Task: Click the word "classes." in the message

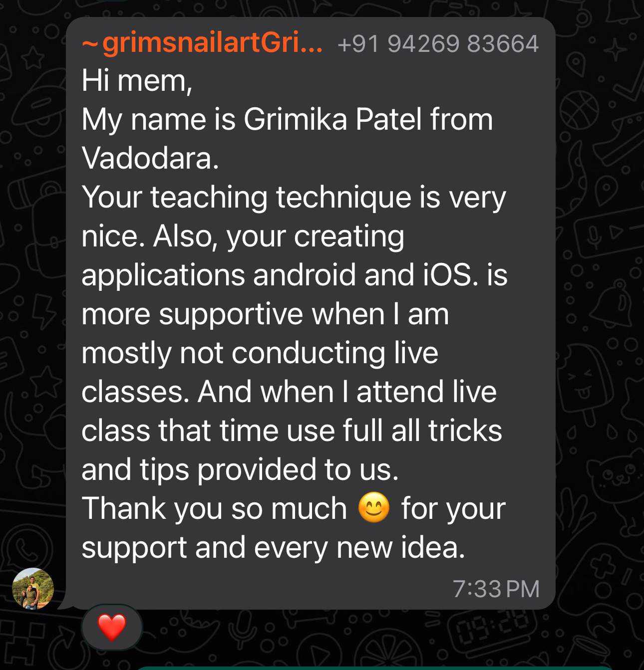Action: 136,392
